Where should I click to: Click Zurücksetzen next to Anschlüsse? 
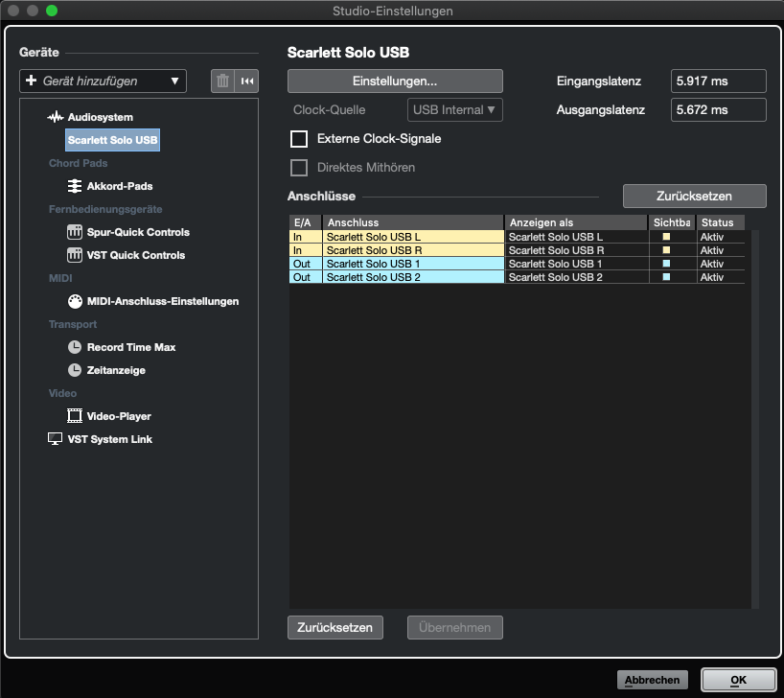pos(695,197)
